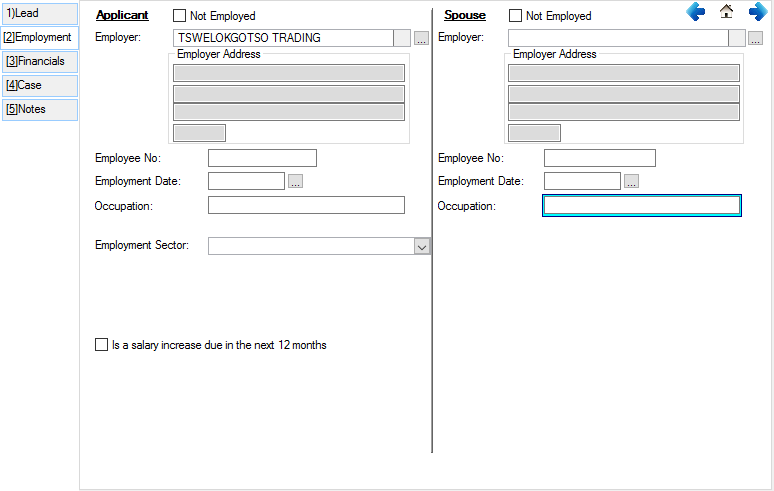Tick applicant Not Employed checkbox

click(180, 16)
